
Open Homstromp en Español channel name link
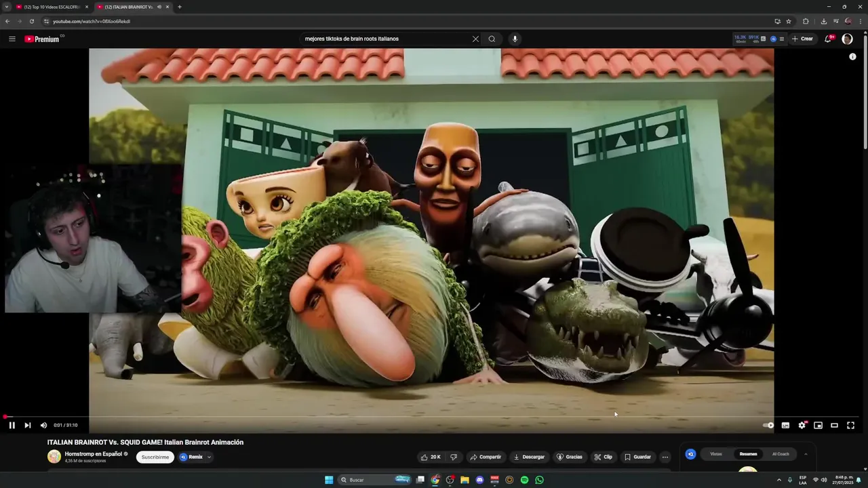pyautogui.click(x=94, y=453)
